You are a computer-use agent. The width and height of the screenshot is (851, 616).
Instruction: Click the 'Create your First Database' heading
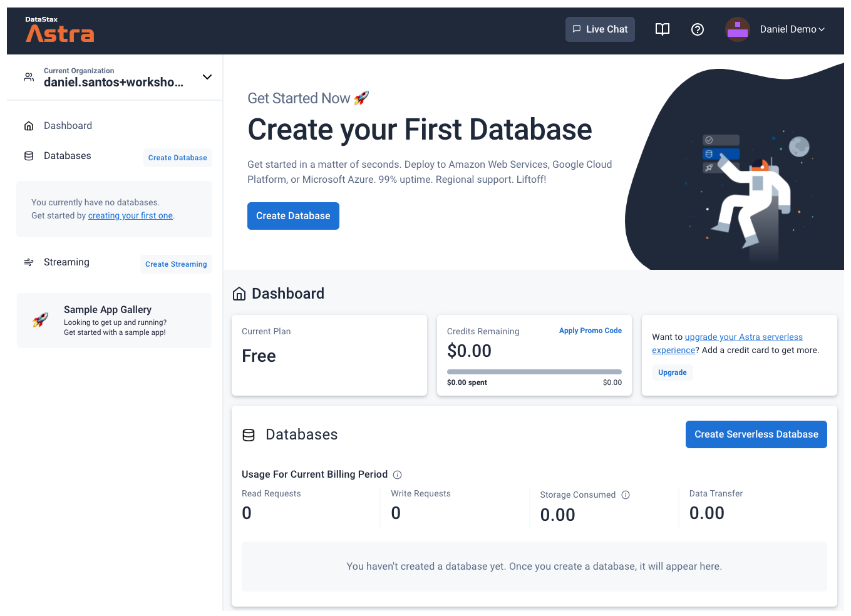point(420,130)
